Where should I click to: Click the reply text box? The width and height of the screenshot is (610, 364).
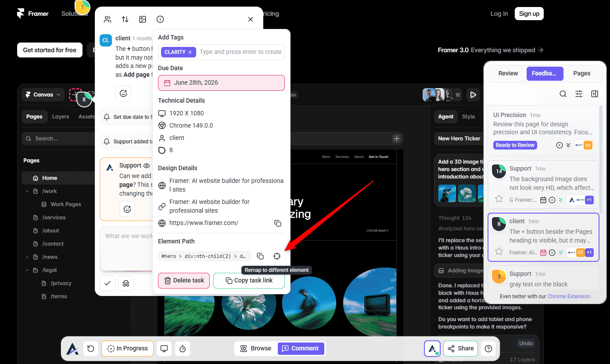click(127, 249)
